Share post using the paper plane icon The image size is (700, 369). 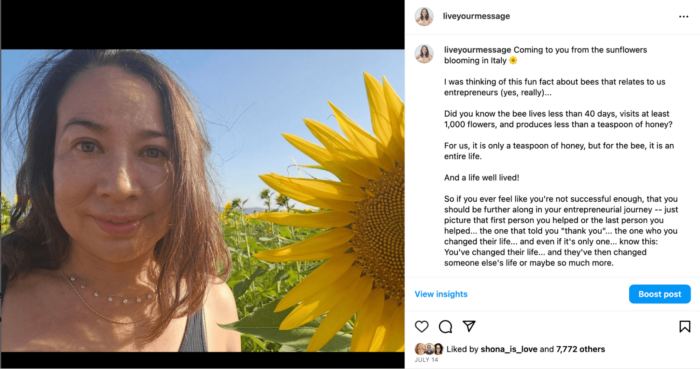point(469,326)
